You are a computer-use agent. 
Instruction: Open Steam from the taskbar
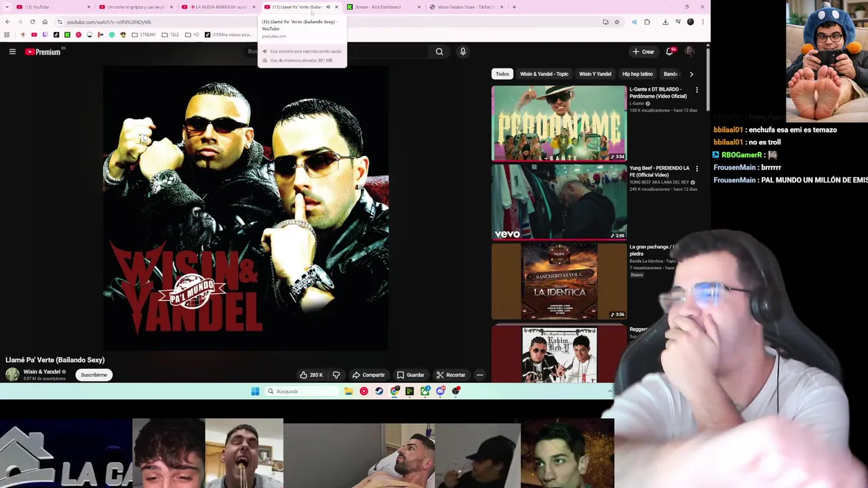click(x=379, y=391)
